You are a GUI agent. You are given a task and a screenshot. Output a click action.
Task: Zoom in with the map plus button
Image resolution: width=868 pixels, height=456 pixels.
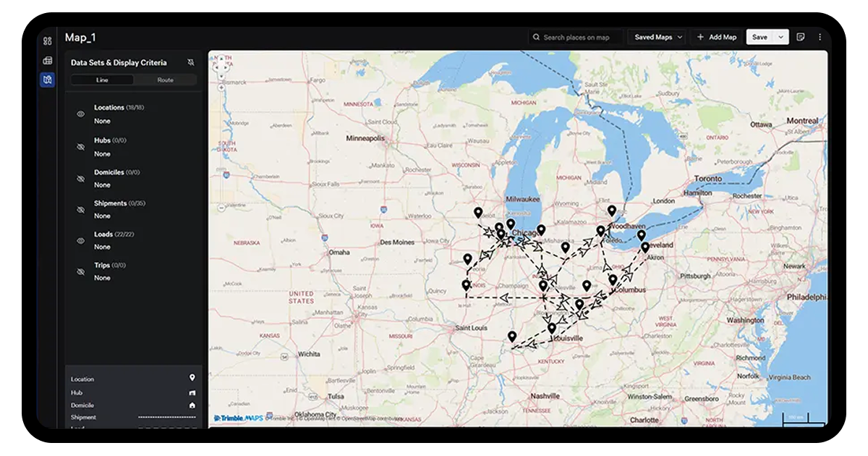(221, 88)
